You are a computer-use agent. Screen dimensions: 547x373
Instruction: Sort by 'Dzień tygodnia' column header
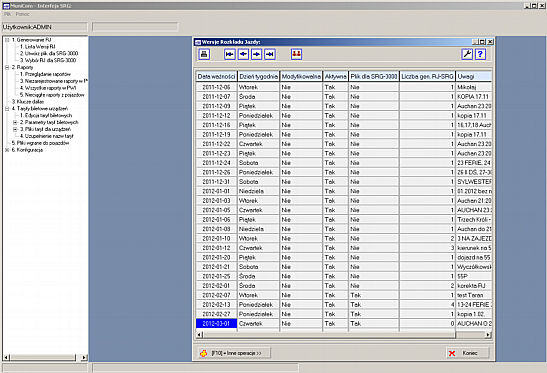click(x=258, y=76)
